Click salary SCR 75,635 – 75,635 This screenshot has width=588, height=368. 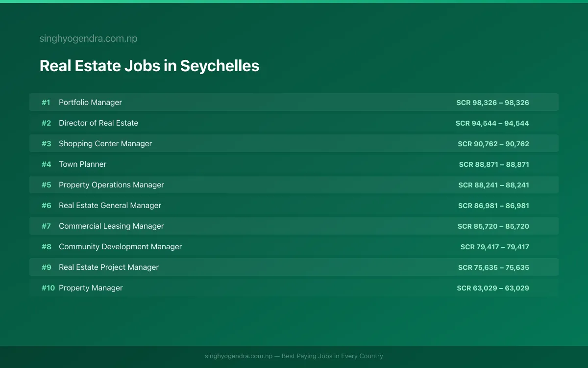click(x=493, y=267)
